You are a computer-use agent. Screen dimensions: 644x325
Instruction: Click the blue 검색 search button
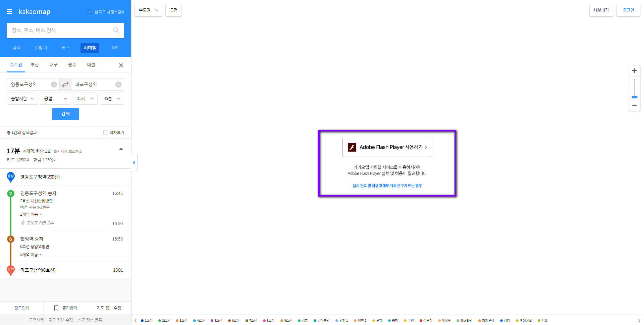(65, 114)
